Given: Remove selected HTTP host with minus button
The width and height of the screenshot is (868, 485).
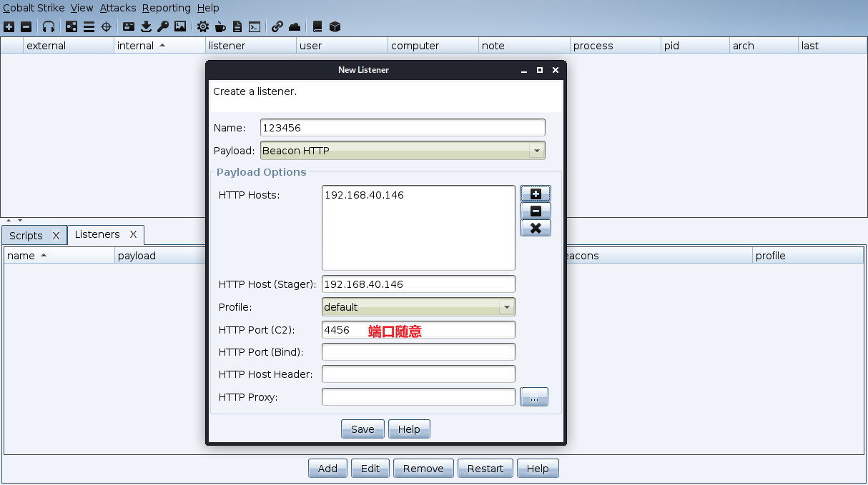Looking at the screenshot, I should pos(536,211).
